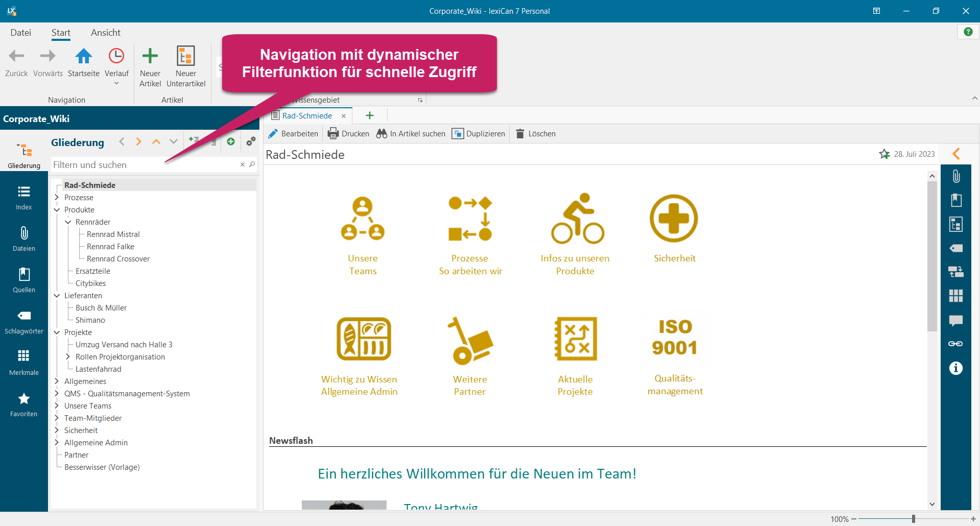Click the green add-article circle icon

pos(231,141)
